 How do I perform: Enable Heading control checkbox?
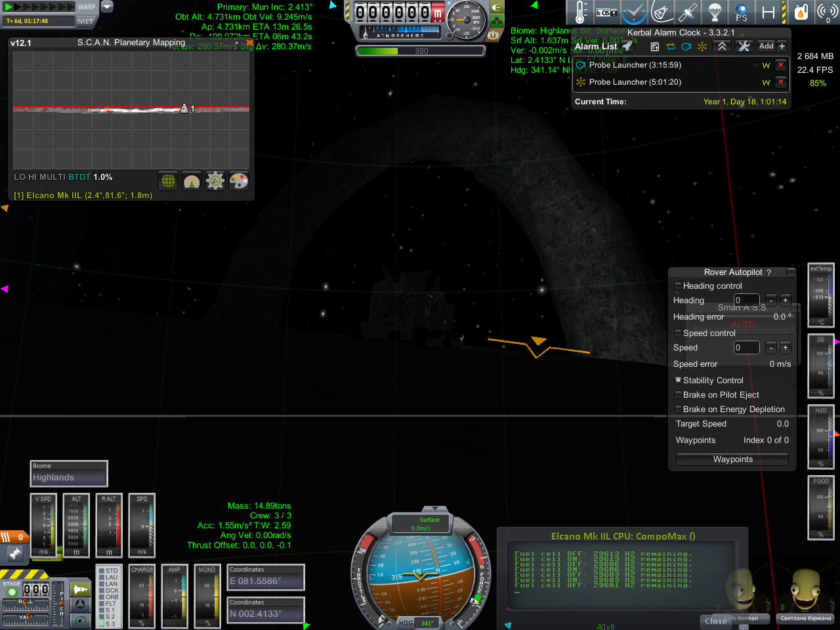click(678, 286)
